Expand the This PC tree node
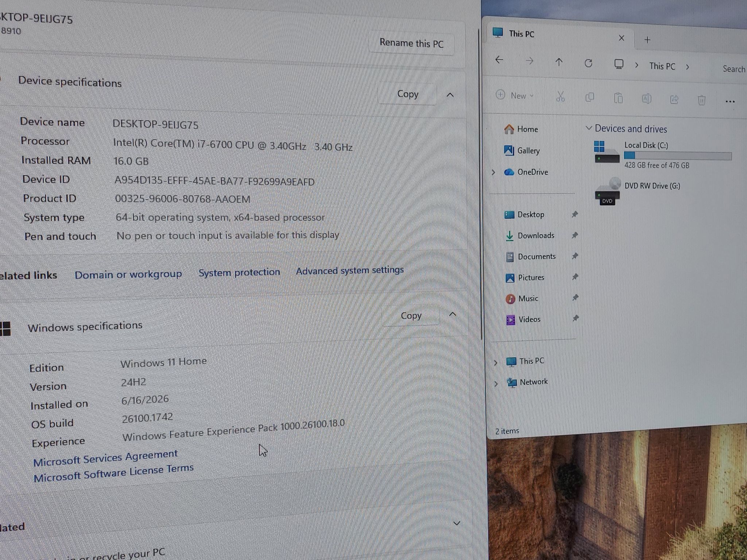The width and height of the screenshot is (747, 560). click(x=495, y=362)
